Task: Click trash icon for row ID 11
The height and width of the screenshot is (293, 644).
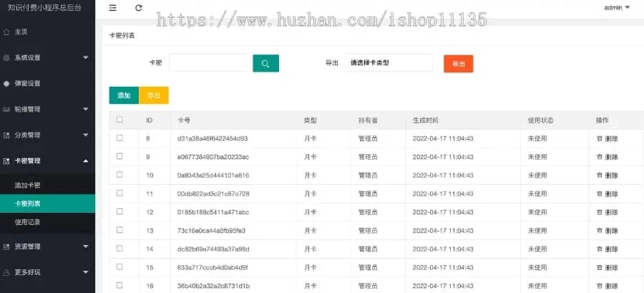Action: coord(600,193)
